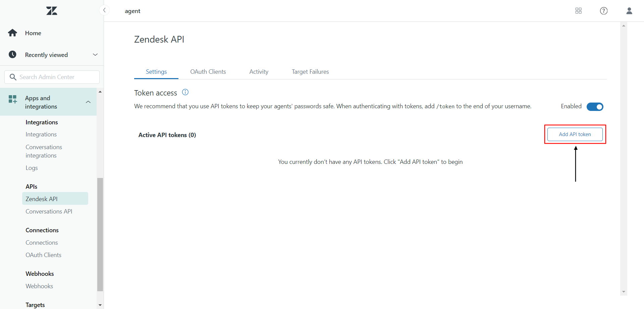Click the search magnifier icon
This screenshot has height=309, width=644.
pyautogui.click(x=13, y=77)
